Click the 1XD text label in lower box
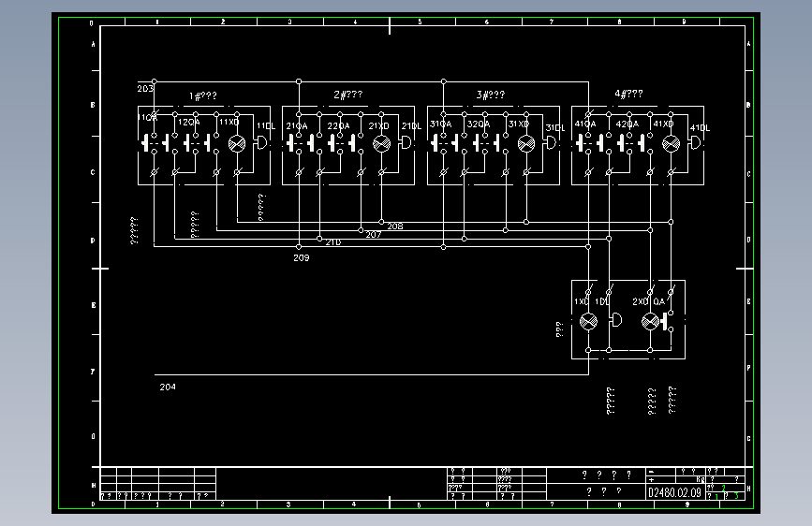The width and height of the screenshot is (812, 526). [x=581, y=301]
